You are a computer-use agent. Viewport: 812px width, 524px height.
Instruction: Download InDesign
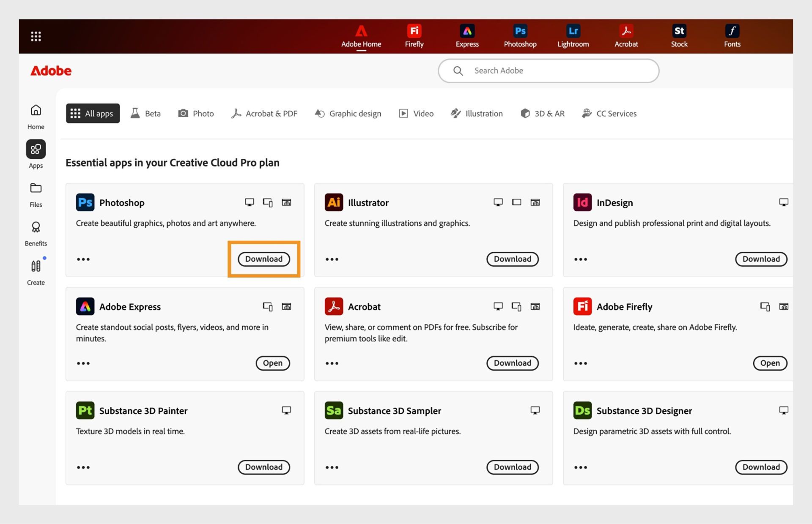click(x=761, y=259)
